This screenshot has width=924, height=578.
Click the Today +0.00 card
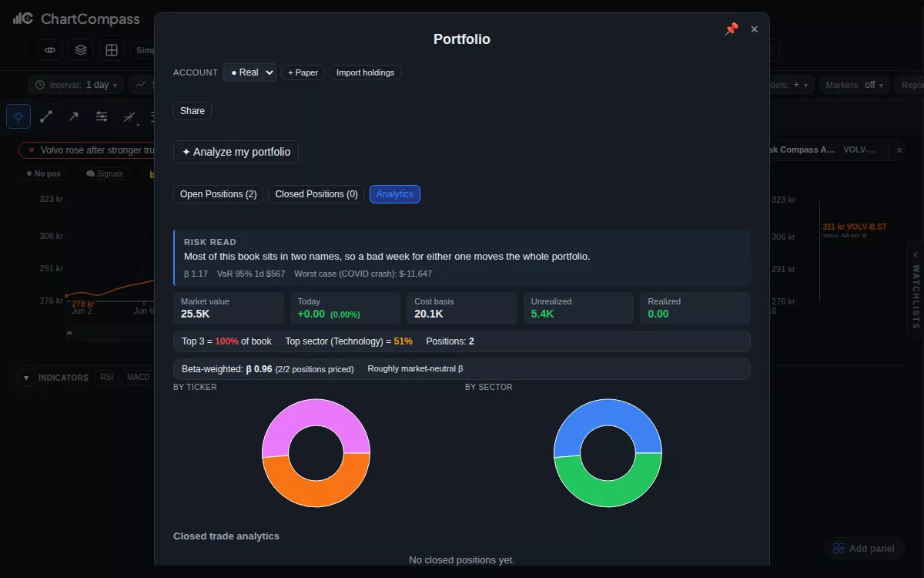pos(346,308)
